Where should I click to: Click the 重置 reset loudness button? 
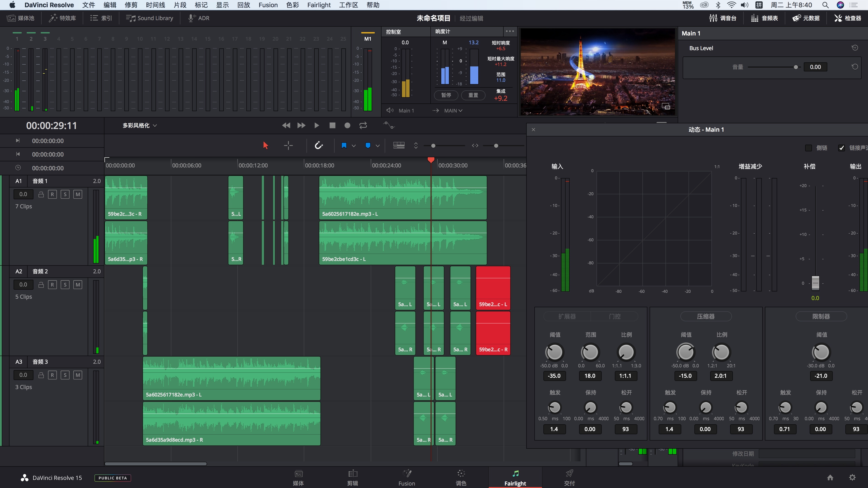click(473, 95)
